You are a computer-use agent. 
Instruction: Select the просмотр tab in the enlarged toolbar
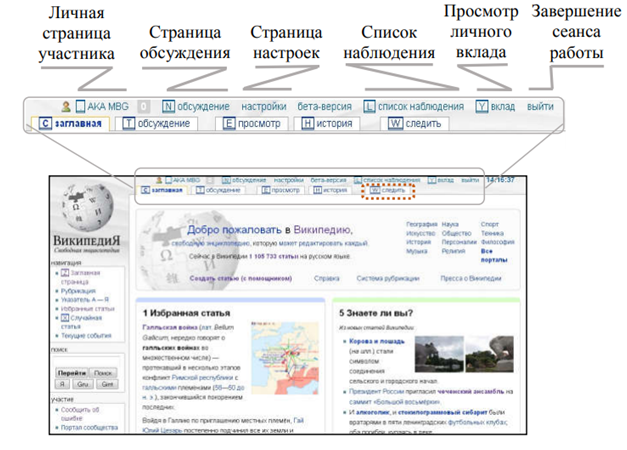coord(252,123)
